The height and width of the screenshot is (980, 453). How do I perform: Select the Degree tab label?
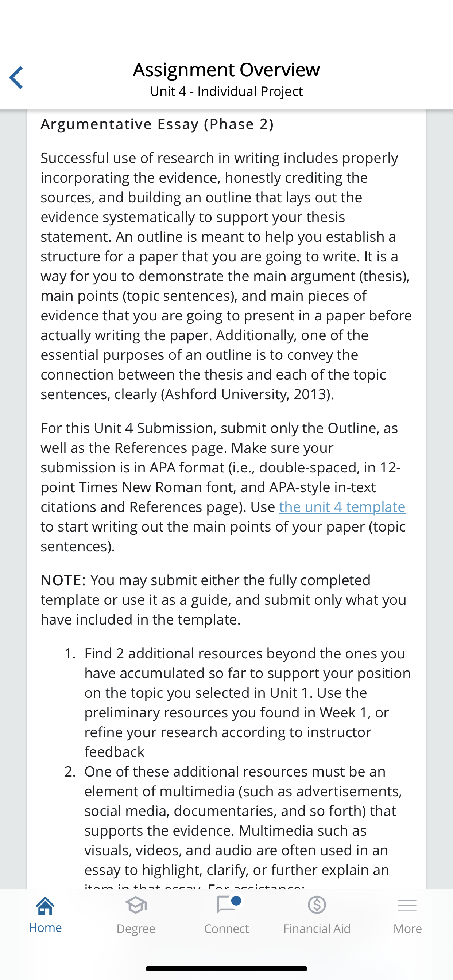136,929
